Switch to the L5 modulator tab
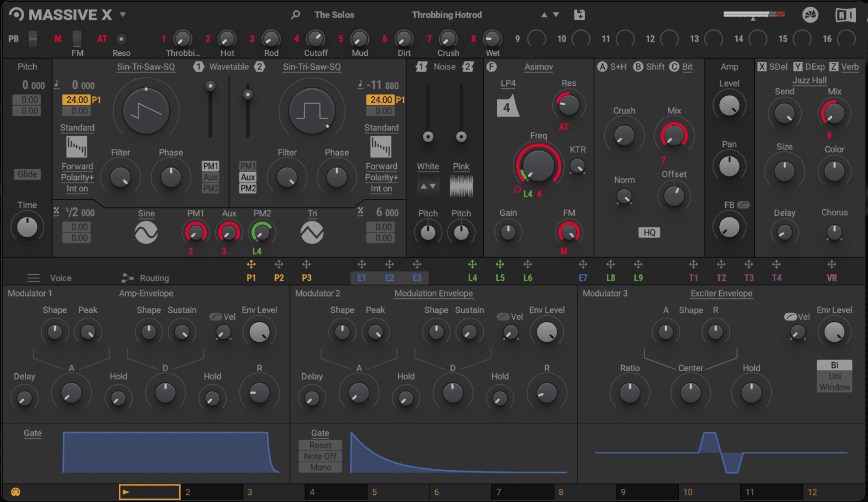 [x=500, y=278]
